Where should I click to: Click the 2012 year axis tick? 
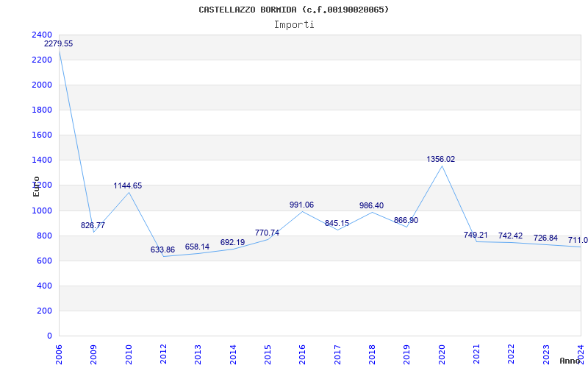(163, 354)
